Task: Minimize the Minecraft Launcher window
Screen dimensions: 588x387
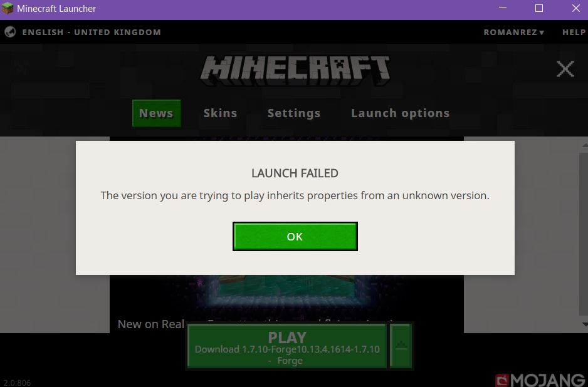Action: 503,8
